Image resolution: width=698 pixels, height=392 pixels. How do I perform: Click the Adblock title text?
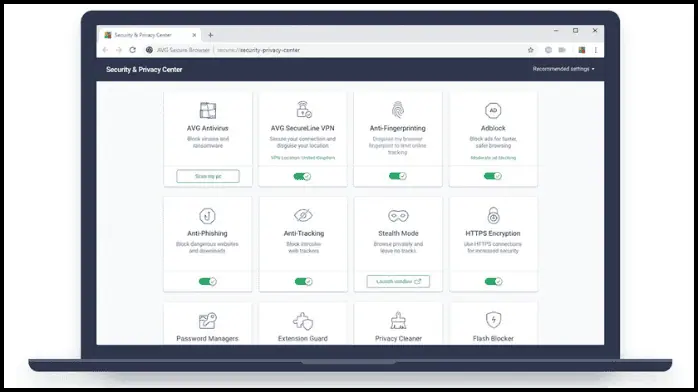point(493,128)
